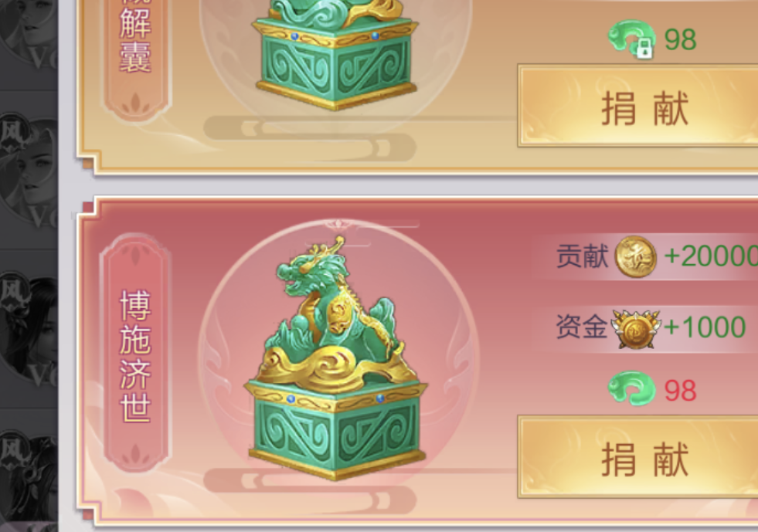Click the red 98 cost number

coord(680,391)
